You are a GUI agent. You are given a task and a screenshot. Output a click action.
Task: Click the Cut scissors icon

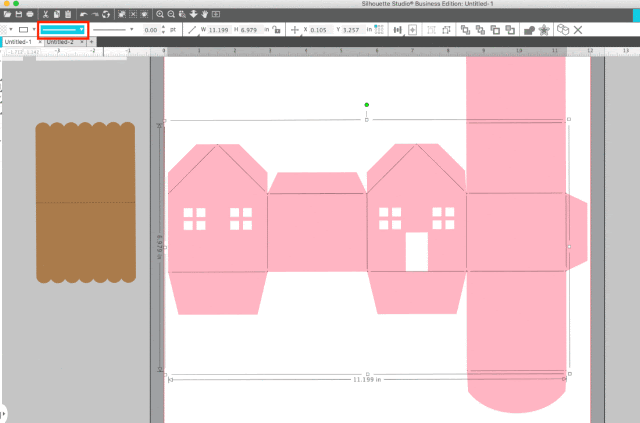point(45,14)
